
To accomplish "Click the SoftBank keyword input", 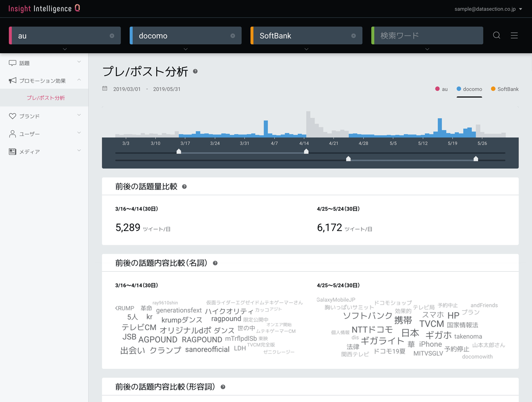I will coord(306,36).
